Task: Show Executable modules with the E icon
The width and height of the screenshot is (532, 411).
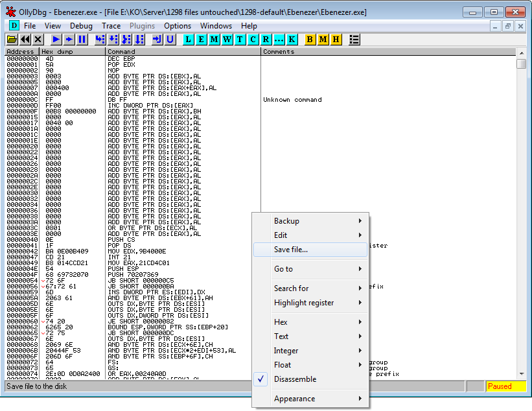Action: (201, 40)
